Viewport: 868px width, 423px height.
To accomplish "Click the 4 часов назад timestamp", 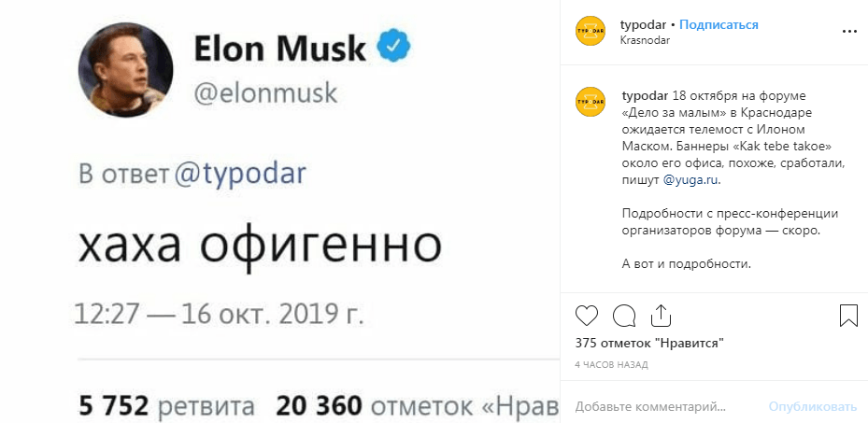I will 609,362.
